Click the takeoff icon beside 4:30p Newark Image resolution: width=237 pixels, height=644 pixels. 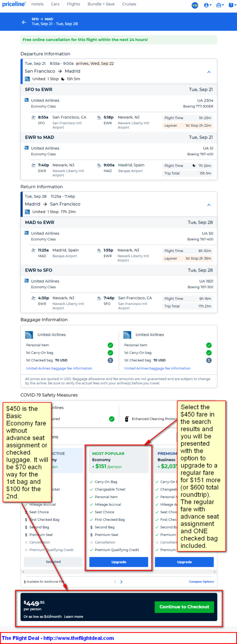pos(34,298)
